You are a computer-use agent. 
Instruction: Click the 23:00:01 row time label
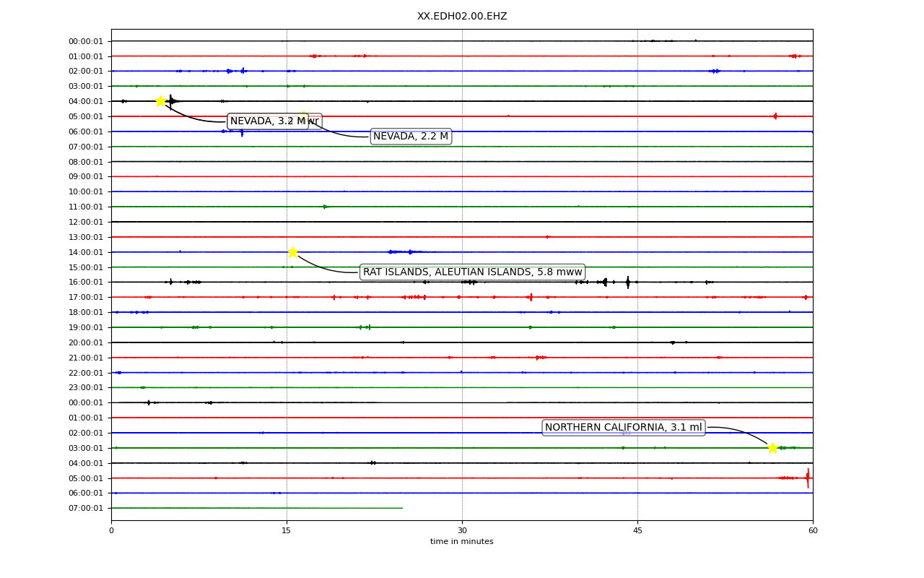[x=86, y=388]
